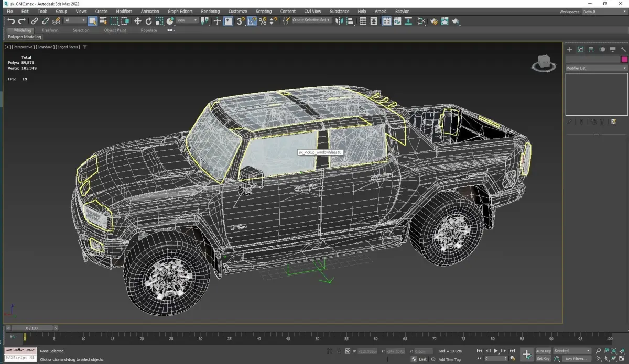Open the Workspaces Default dropdown
The width and height of the screenshot is (629, 364).
604,12
